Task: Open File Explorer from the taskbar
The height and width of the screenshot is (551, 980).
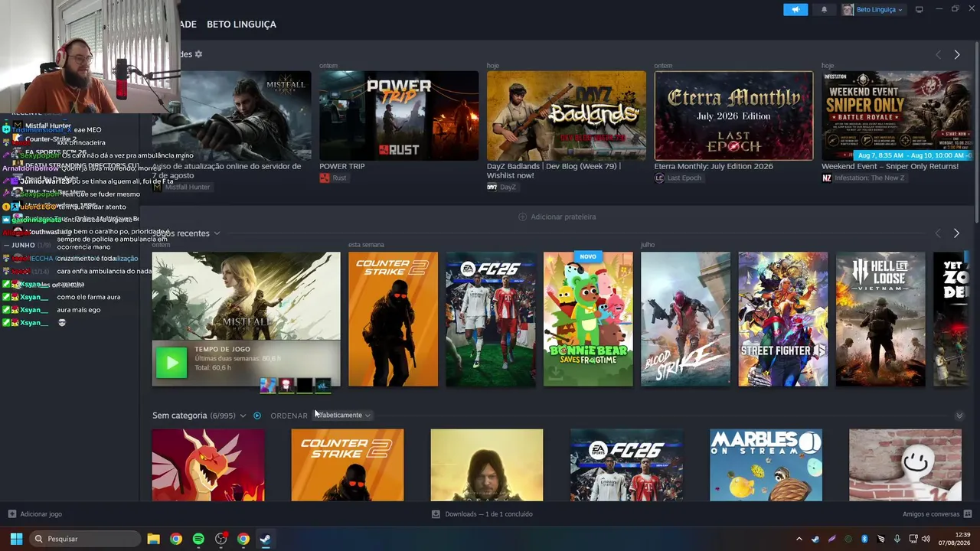Action: pyautogui.click(x=153, y=539)
